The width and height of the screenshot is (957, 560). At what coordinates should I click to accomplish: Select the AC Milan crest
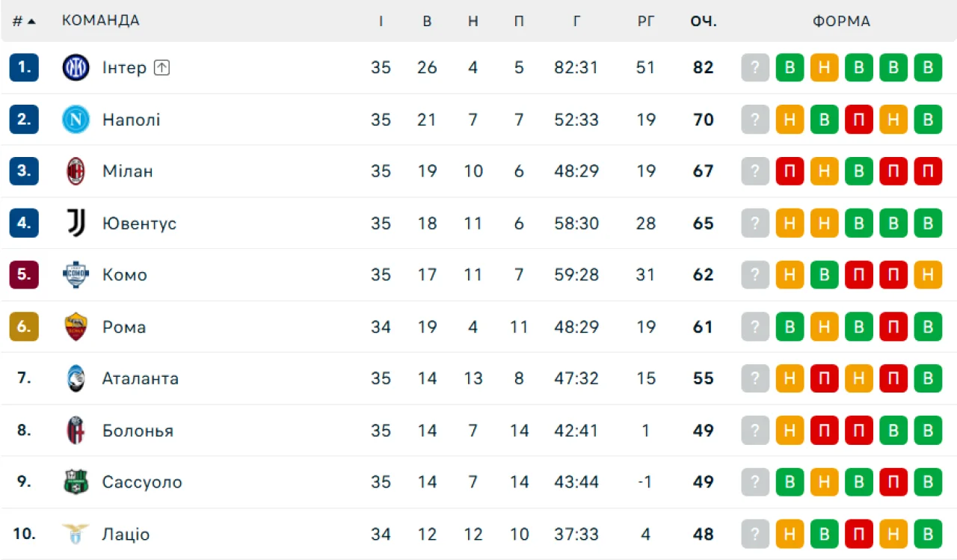pos(76,171)
